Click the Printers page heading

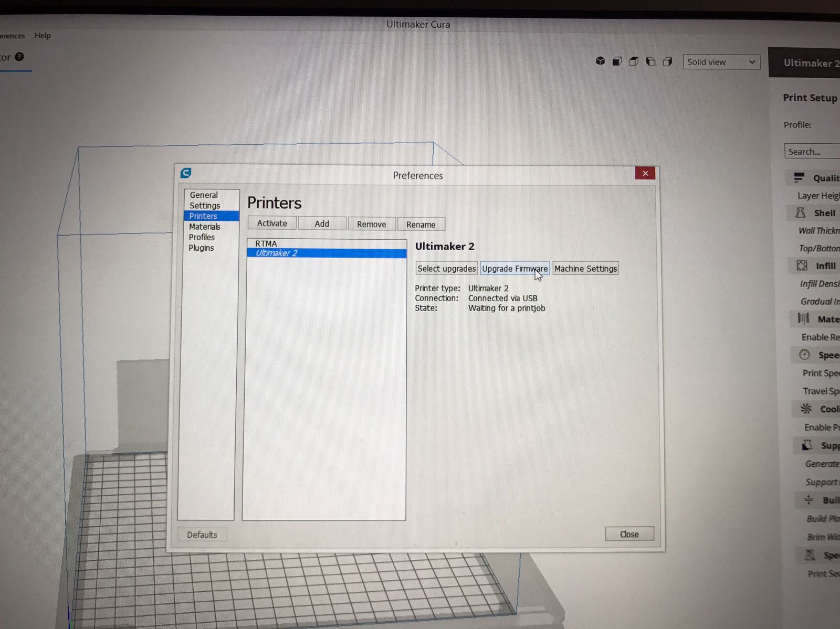[274, 202]
